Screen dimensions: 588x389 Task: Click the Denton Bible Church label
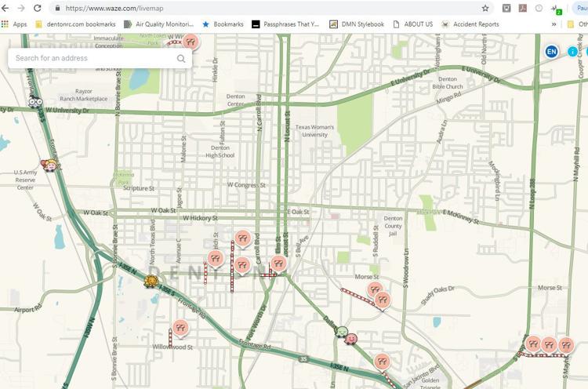pos(448,82)
